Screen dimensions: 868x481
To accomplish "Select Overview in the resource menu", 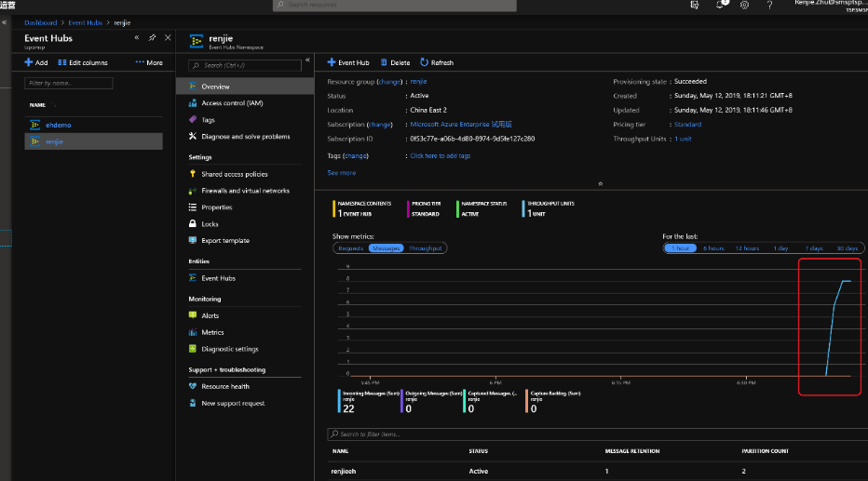I will (215, 87).
